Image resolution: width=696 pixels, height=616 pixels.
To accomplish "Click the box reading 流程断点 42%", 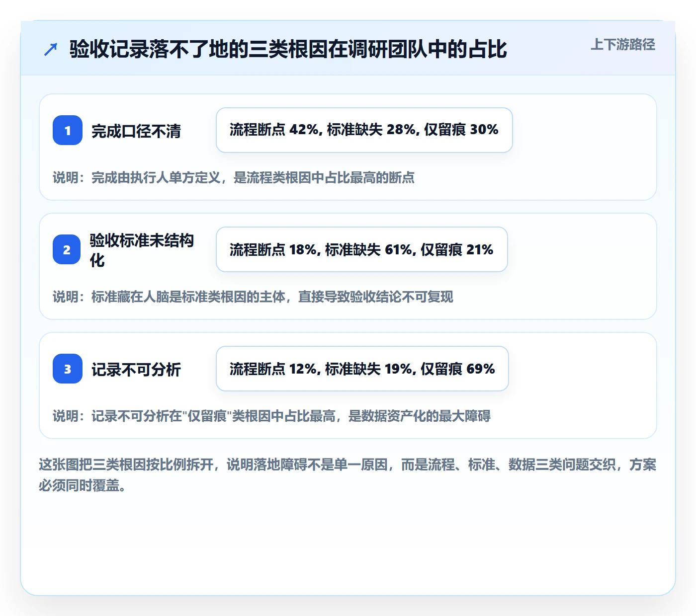I will point(364,130).
